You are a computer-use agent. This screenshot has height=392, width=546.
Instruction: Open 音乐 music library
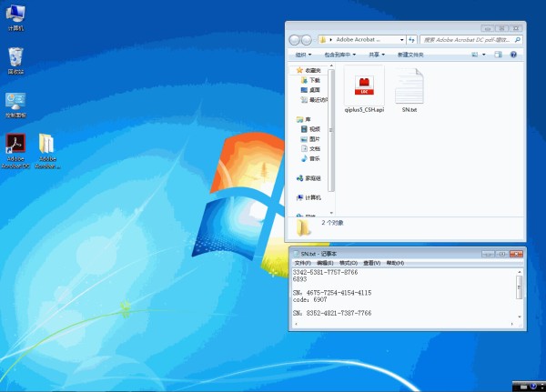click(x=310, y=158)
